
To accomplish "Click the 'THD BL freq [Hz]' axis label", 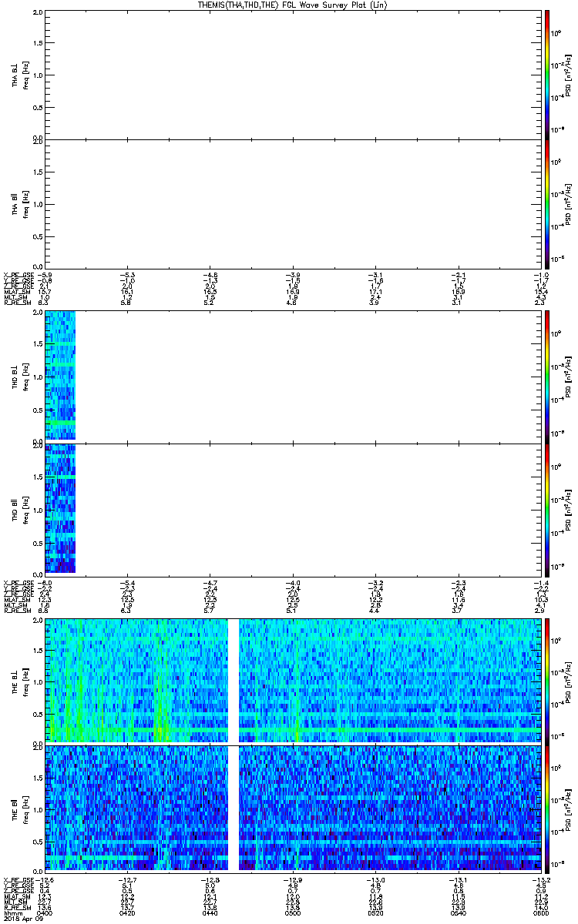I will [x=20, y=377].
